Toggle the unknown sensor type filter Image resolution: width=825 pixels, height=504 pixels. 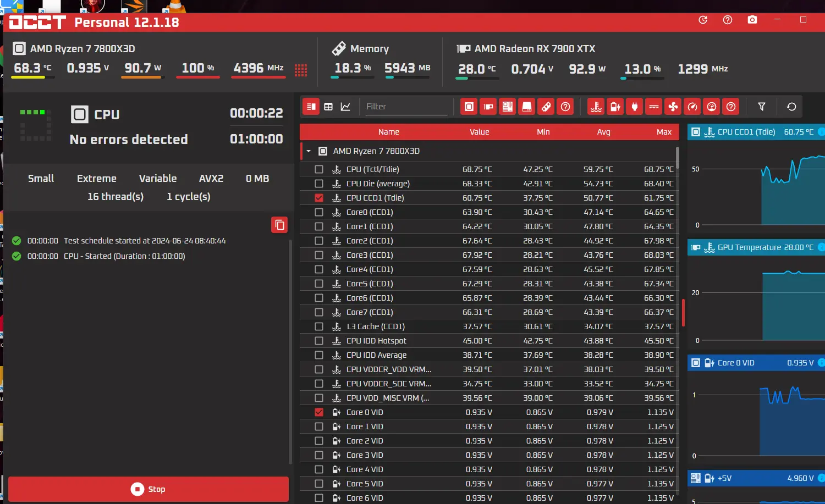pyautogui.click(x=731, y=107)
